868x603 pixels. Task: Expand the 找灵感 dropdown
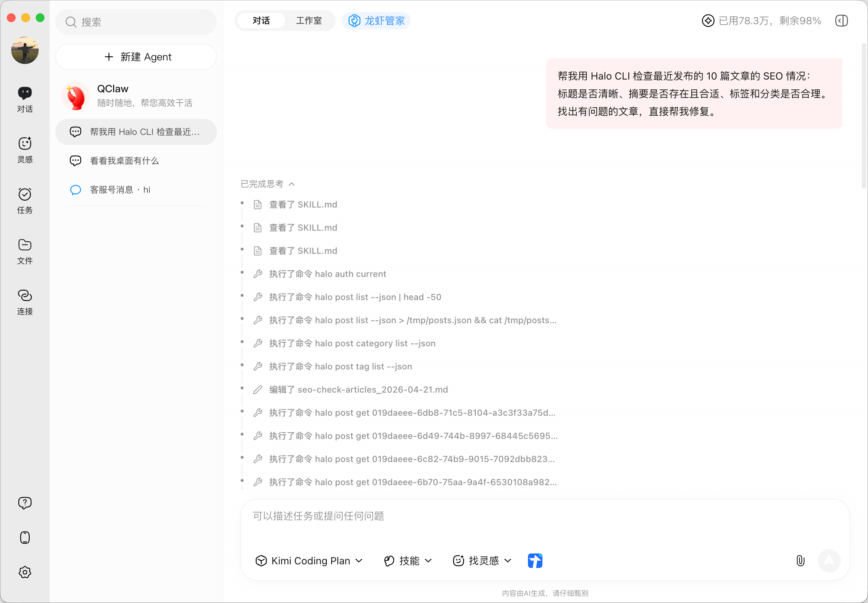click(482, 561)
